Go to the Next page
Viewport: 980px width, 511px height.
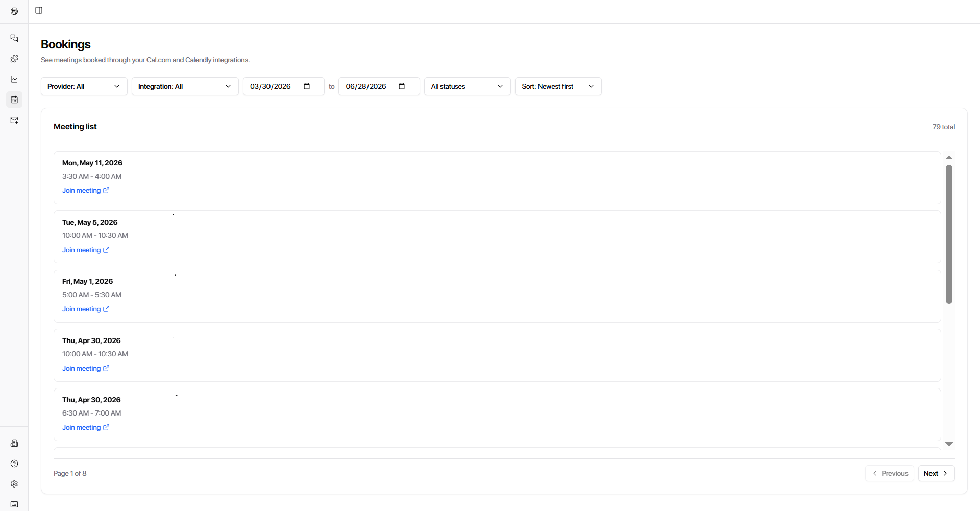tap(936, 473)
